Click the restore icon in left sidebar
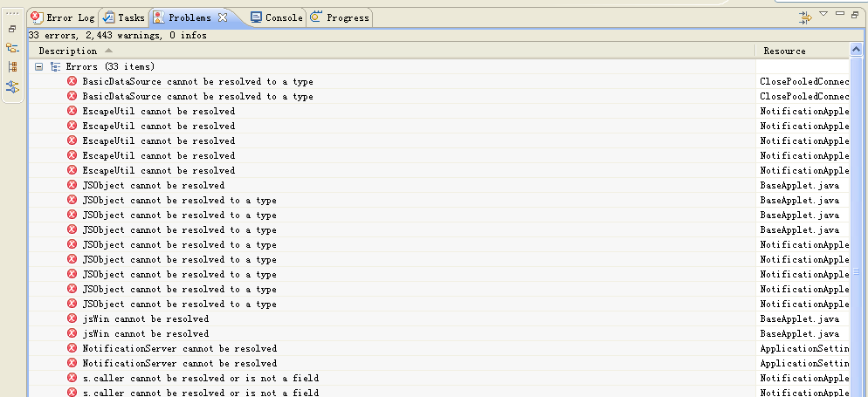This screenshot has height=397, width=868. [x=12, y=28]
